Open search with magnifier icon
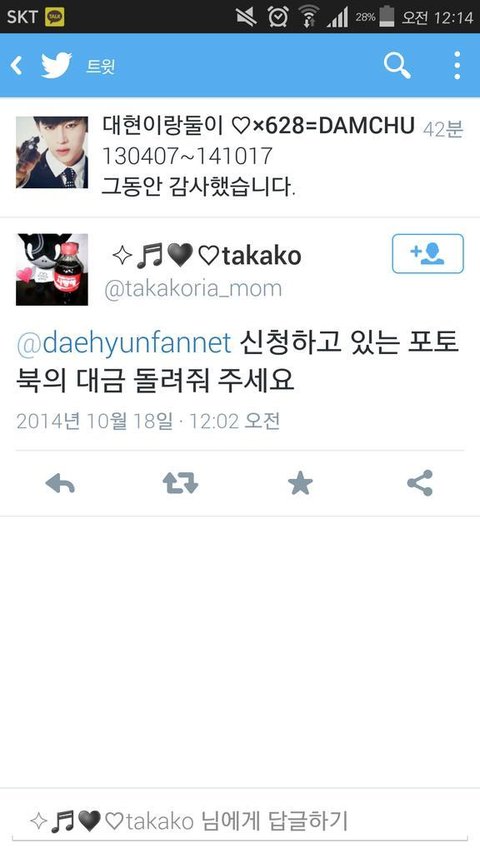 (x=397, y=66)
